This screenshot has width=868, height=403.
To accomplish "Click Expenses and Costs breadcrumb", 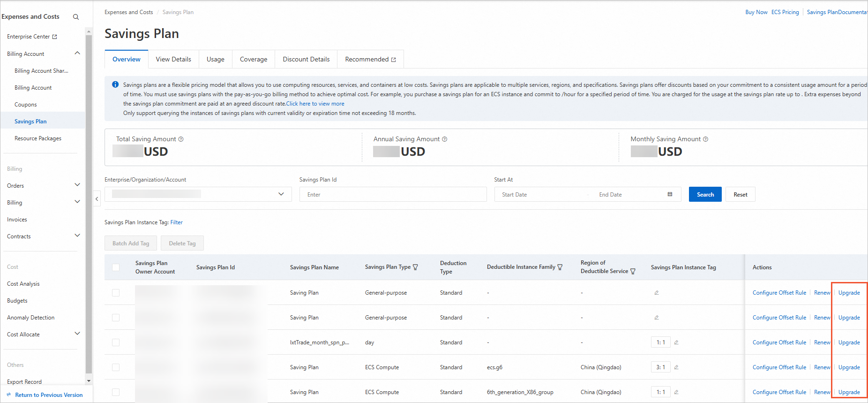I will tap(129, 12).
